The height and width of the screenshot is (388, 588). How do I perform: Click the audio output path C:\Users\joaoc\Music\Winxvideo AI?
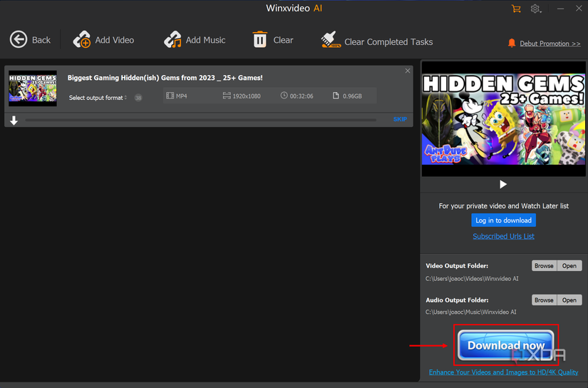(x=470, y=312)
